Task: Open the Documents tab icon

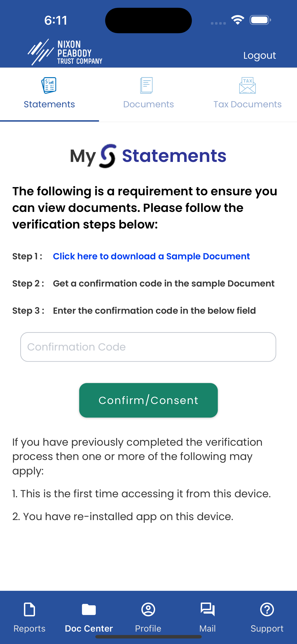Action: [x=146, y=85]
